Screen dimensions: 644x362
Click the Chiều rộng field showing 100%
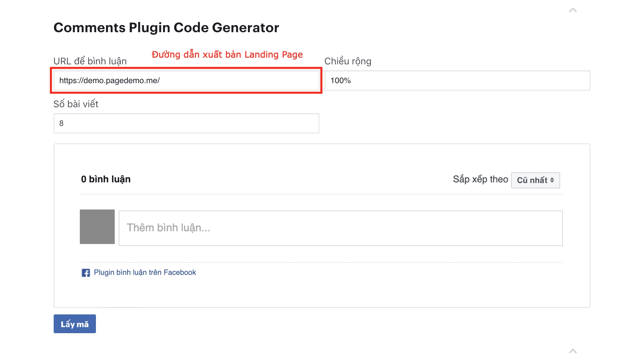pos(457,80)
